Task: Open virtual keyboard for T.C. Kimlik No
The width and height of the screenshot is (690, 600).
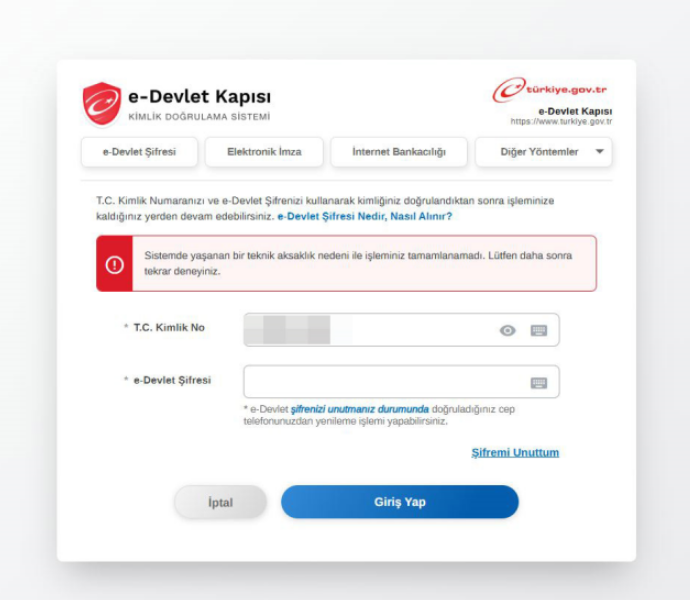Action: click(x=539, y=330)
